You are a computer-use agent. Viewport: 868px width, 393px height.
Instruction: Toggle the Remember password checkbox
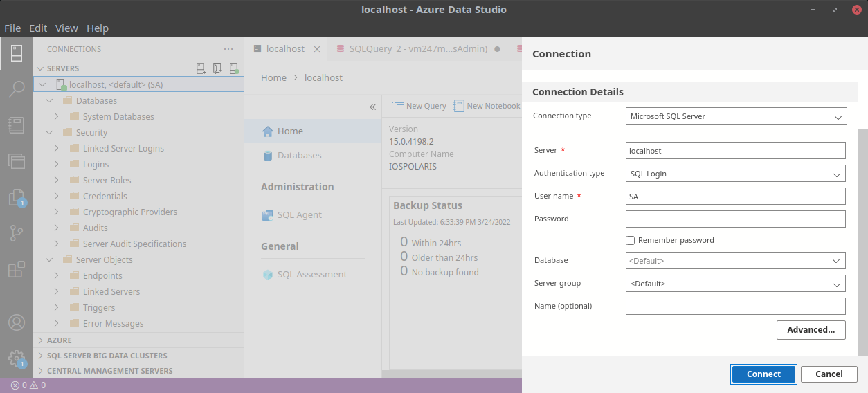[630, 241]
